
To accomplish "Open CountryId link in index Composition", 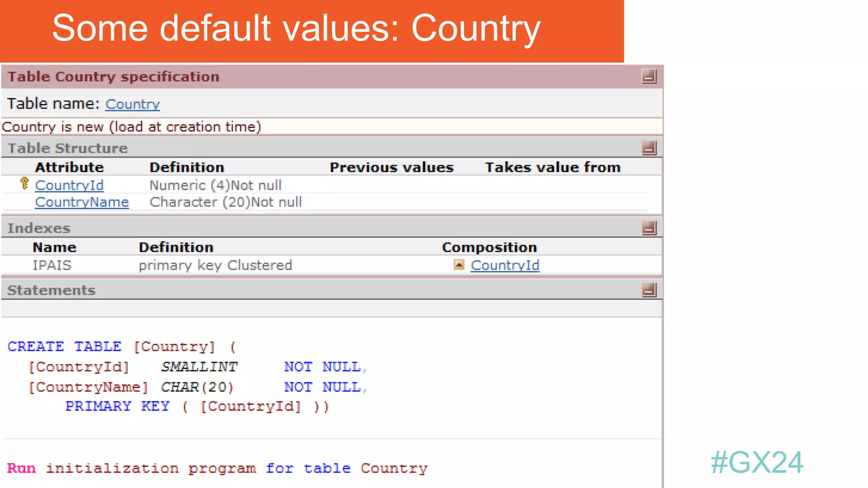I will [x=505, y=266].
